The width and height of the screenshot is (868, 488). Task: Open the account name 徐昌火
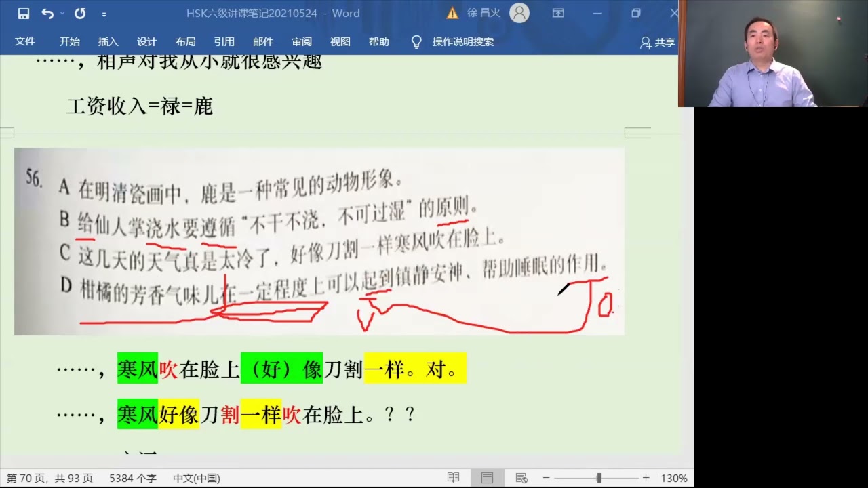482,13
